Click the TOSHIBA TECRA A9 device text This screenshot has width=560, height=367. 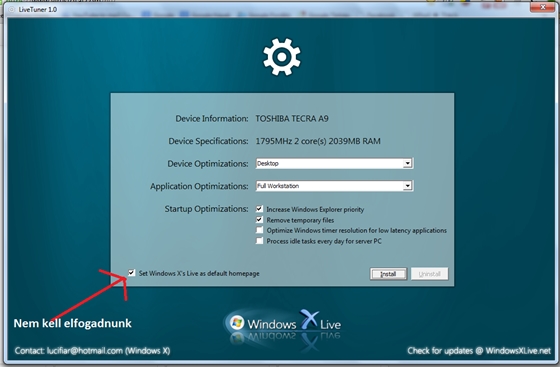click(x=292, y=119)
